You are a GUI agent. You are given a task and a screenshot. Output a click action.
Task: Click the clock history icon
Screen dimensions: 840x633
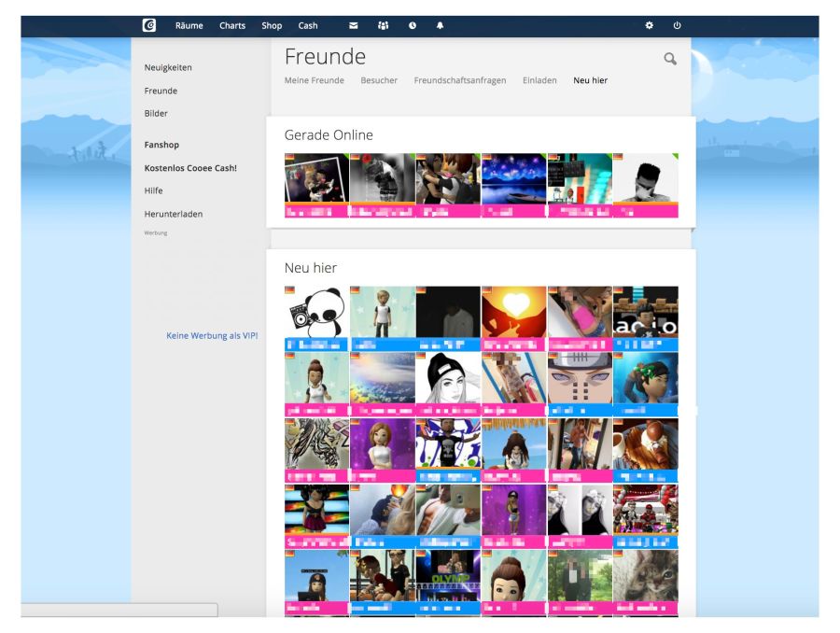tap(413, 25)
